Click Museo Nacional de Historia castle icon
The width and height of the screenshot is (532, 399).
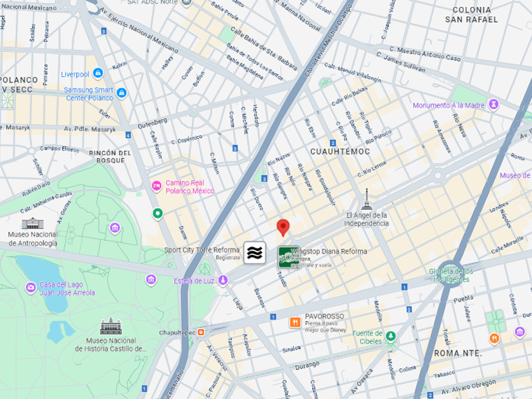tap(111, 326)
